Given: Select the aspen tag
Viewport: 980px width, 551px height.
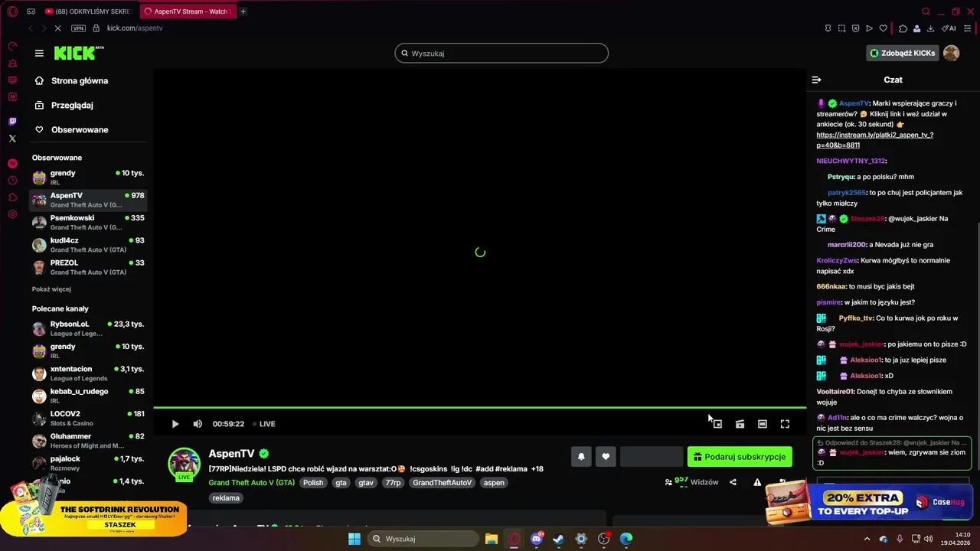Looking at the screenshot, I should tap(494, 483).
